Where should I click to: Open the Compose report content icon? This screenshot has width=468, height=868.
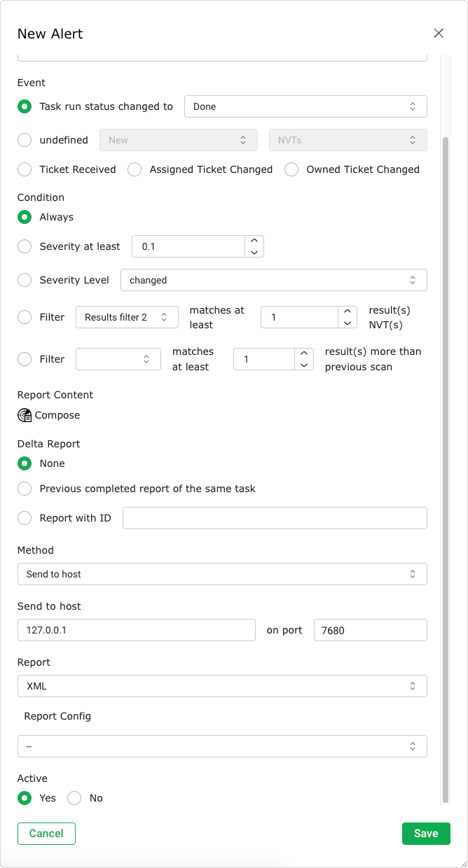[x=25, y=415]
